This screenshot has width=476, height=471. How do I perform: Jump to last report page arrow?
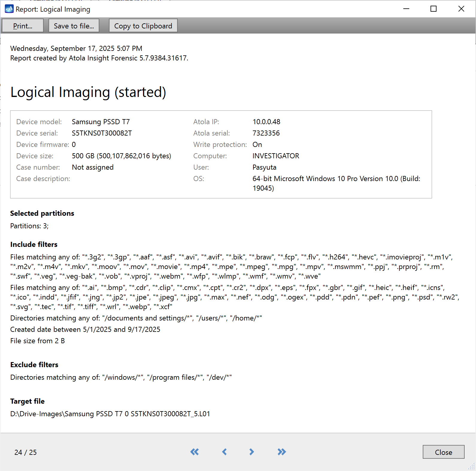tap(282, 452)
